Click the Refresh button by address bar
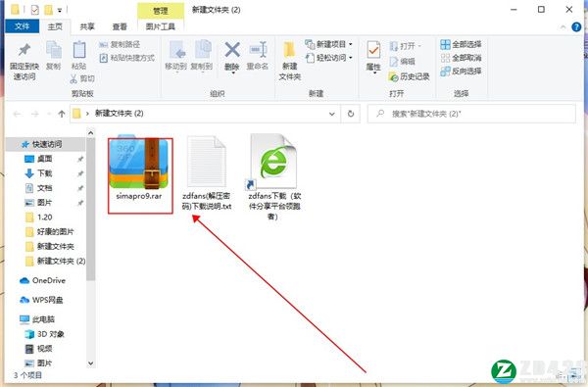Image resolution: width=588 pixels, height=387 pixels. tap(351, 114)
